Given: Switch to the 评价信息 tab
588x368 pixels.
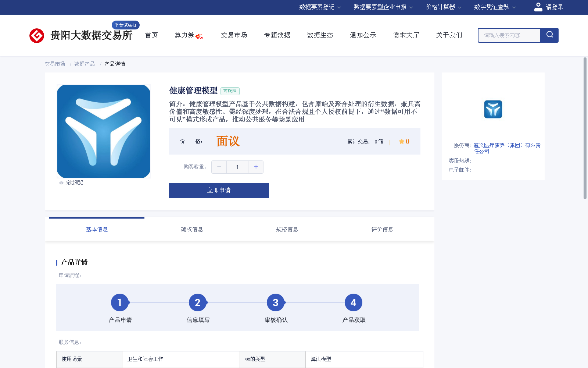Looking at the screenshot, I should coord(382,229).
